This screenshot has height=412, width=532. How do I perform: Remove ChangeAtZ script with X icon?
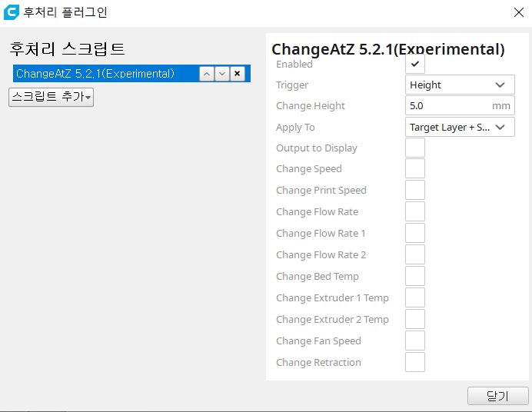pyautogui.click(x=238, y=74)
